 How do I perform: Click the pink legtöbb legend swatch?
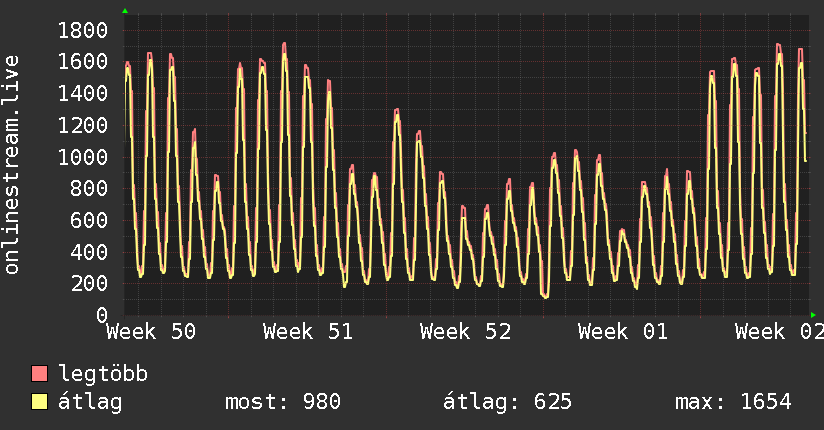(x=39, y=373)
